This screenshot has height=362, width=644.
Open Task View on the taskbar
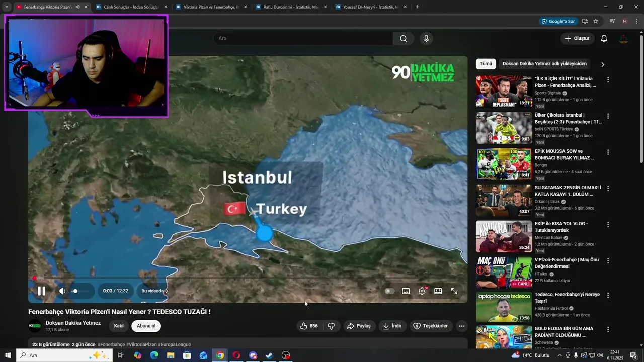tap(121, 355)
